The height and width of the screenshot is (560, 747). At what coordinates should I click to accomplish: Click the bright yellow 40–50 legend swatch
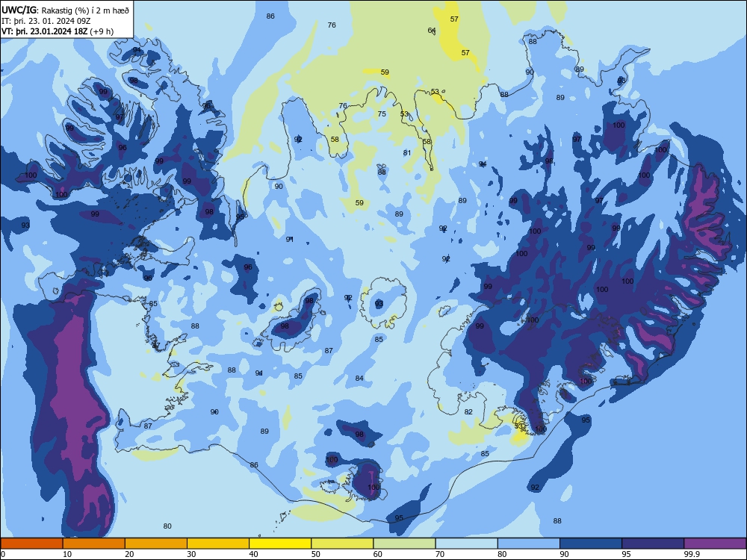click(280, 544)
